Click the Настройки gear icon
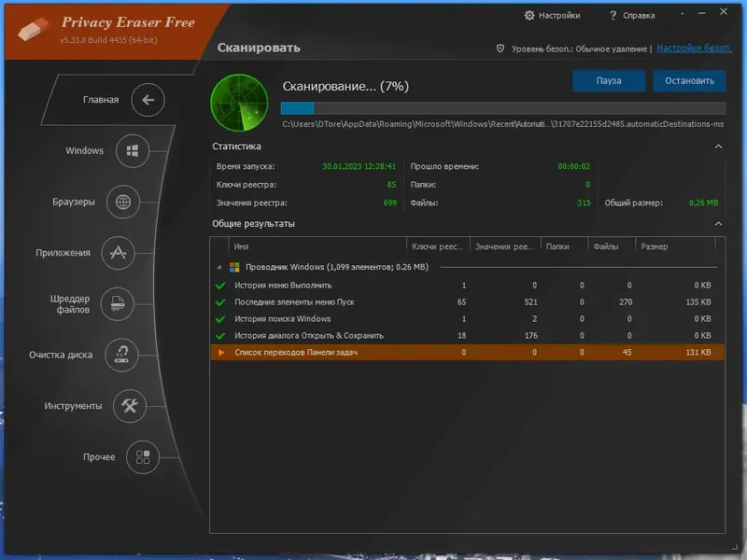747x560 pixels. [529, 15]
